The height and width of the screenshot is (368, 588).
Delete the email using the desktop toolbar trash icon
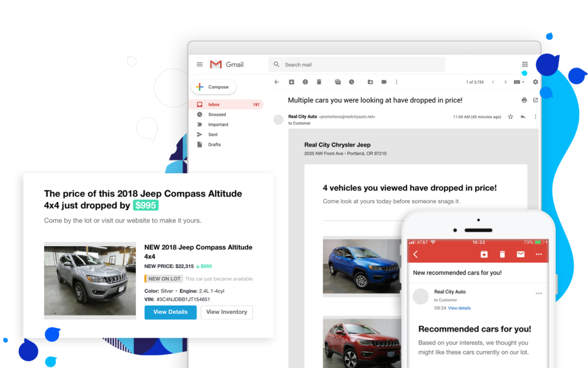click(x=319, y=82)
